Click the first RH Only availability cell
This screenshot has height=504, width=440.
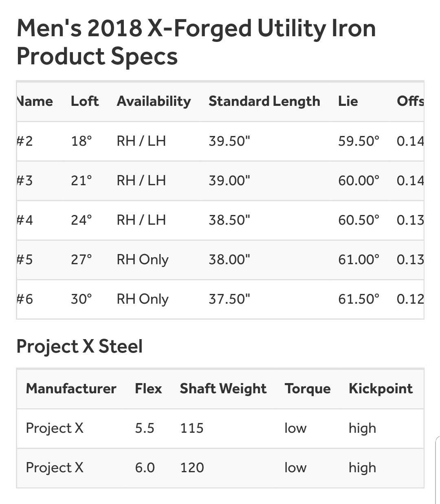click(x=143, y=259)
